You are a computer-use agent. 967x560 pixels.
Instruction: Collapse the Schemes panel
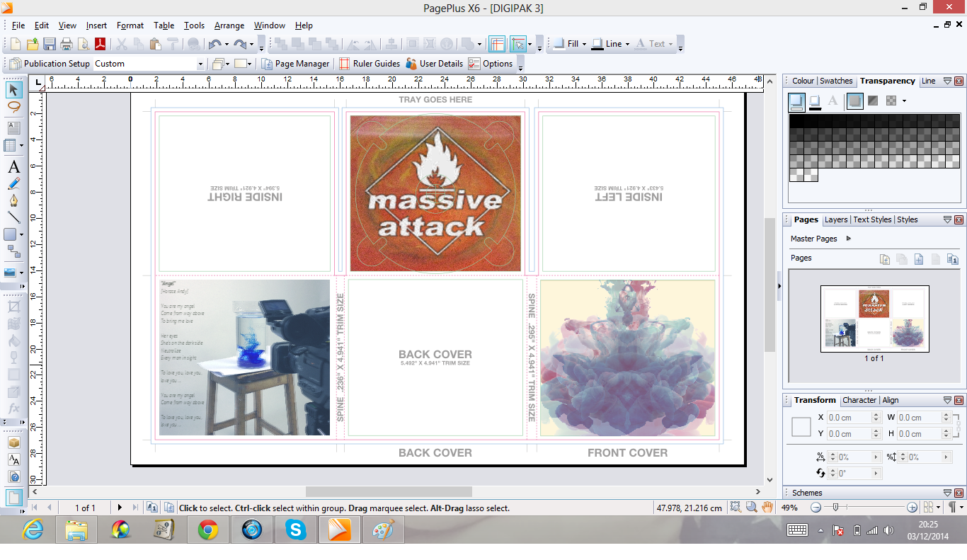click(947, 493)
